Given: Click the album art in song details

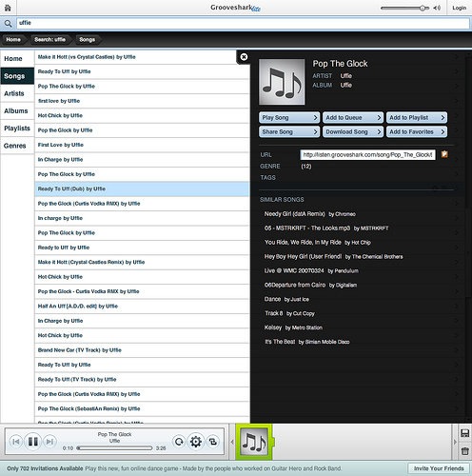Looking at the screenshot, I should click(282, 82).
